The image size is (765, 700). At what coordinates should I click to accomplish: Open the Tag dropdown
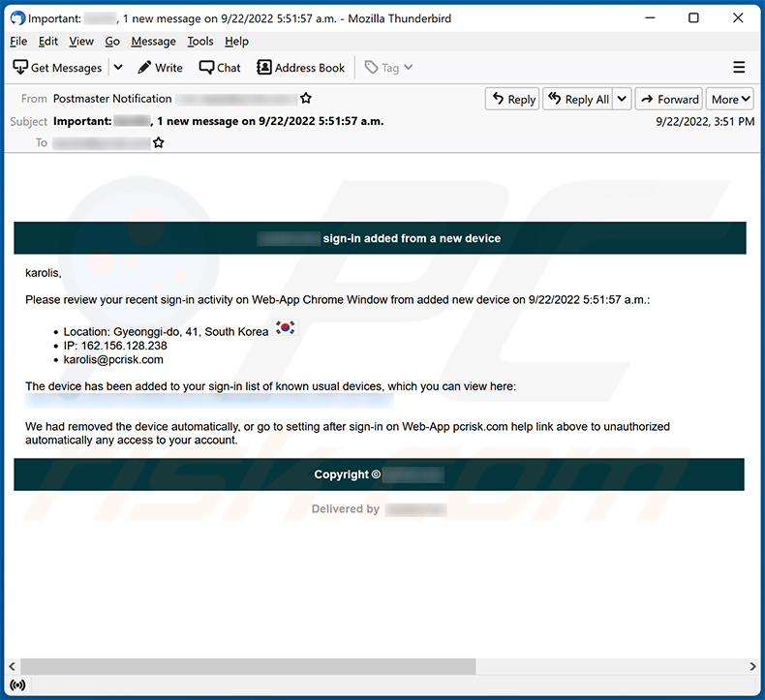click(x=389, y=68)
